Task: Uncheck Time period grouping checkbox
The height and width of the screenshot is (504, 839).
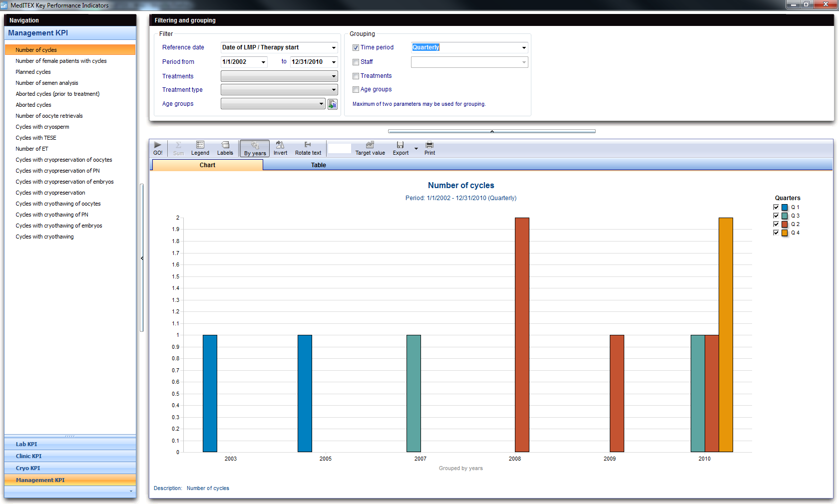Action: [x=356, y=48]
